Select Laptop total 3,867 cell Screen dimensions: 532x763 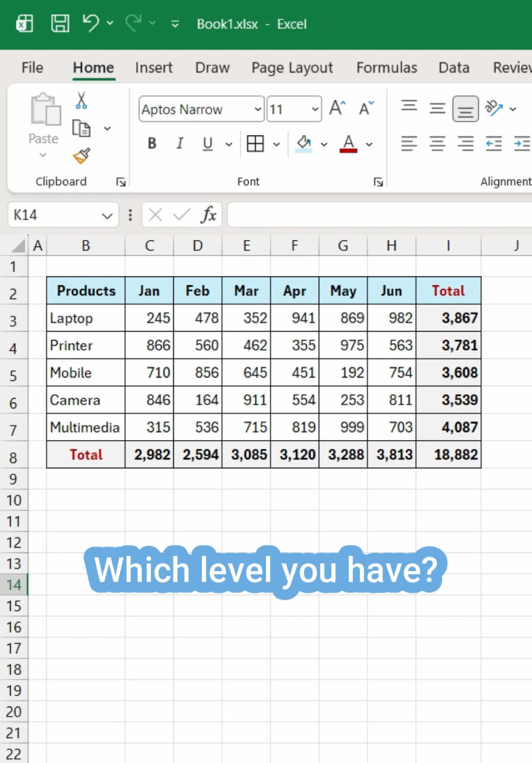(x=449, y=318)
